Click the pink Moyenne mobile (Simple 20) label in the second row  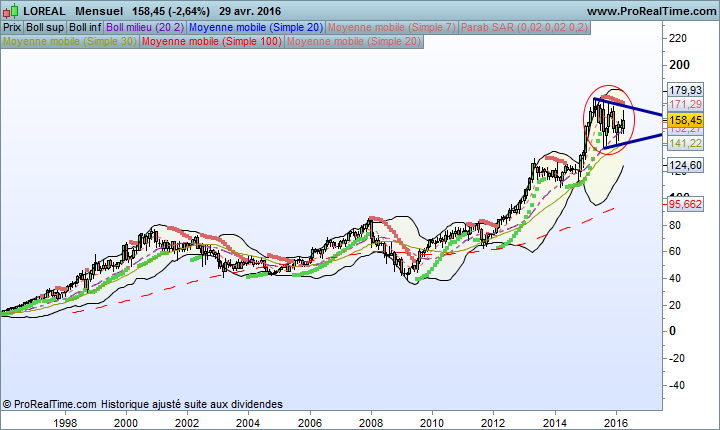[x=354, y=41]
